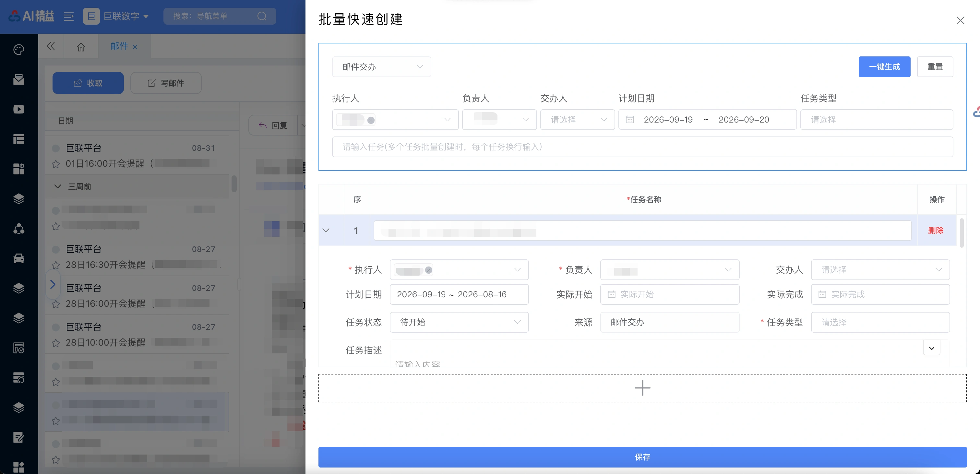This screenshot has height=474, width=980.
Task: Click the 重置 button
Action: tap(935, 66)
